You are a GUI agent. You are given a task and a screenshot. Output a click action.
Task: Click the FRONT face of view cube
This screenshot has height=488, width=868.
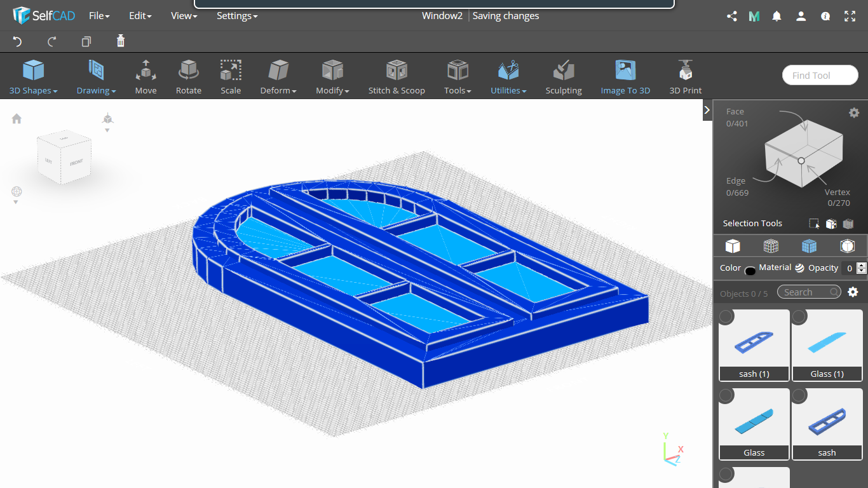pyautogui.click(x=76, y=162)
